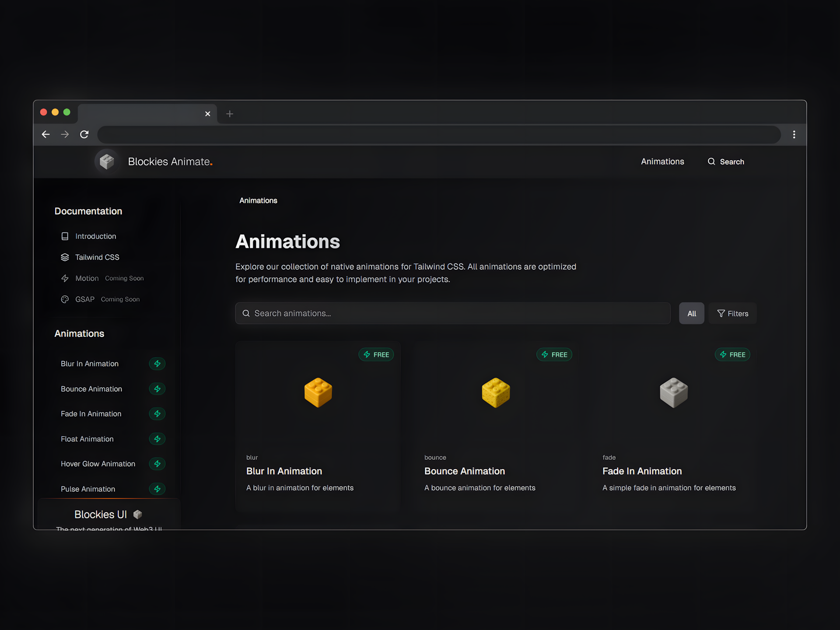Click the Blockies Animate cube logo
The height and width of the screenshot is (630, 840).
point(107,161)
